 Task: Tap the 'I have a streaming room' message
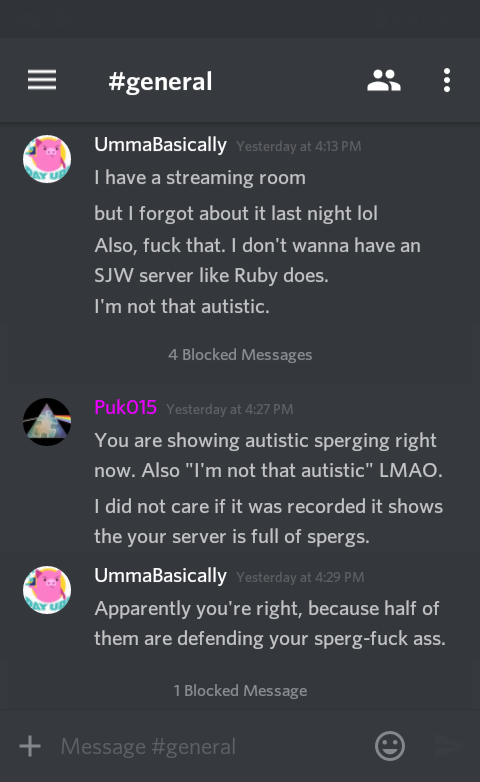coord(200,178)
